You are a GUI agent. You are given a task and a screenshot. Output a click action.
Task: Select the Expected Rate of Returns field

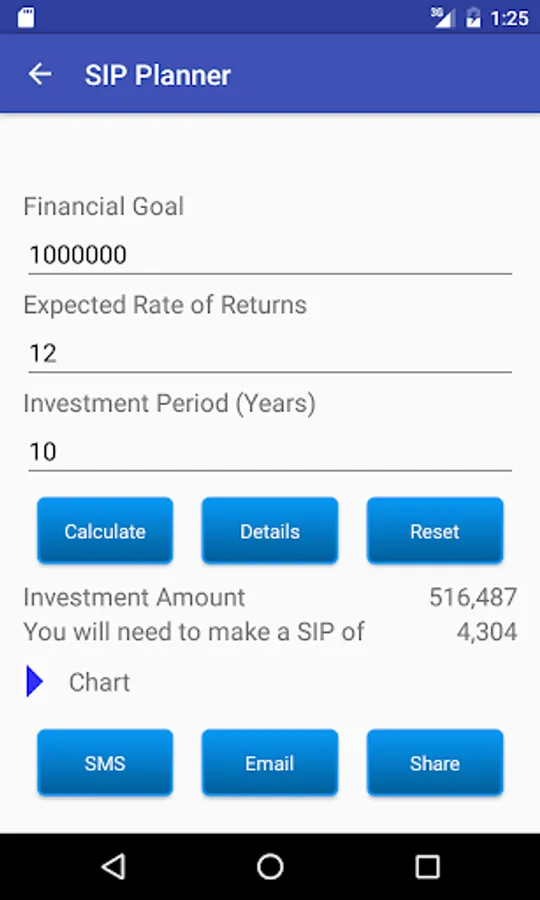coord(270,354)
